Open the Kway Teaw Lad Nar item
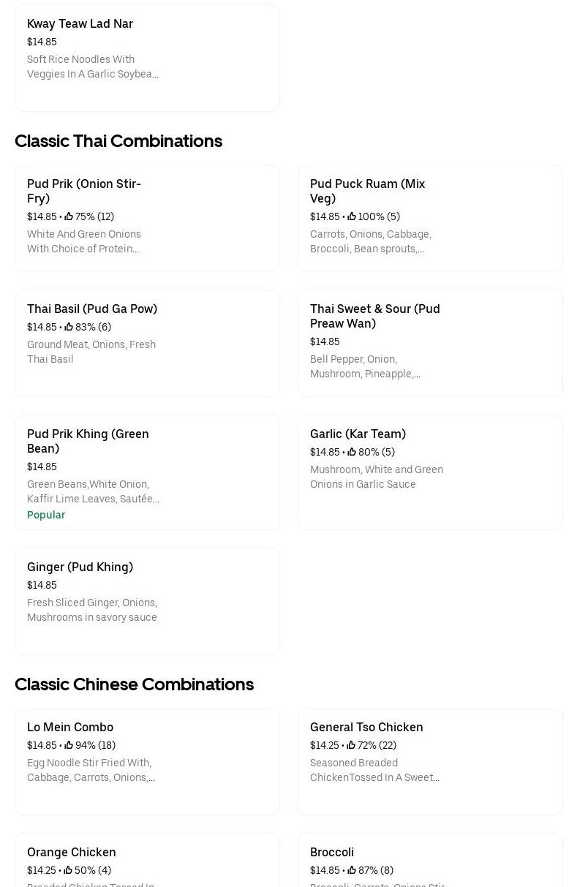Viewport: 588px width, 887px height. pyautogui.click(x=80, y=23)
